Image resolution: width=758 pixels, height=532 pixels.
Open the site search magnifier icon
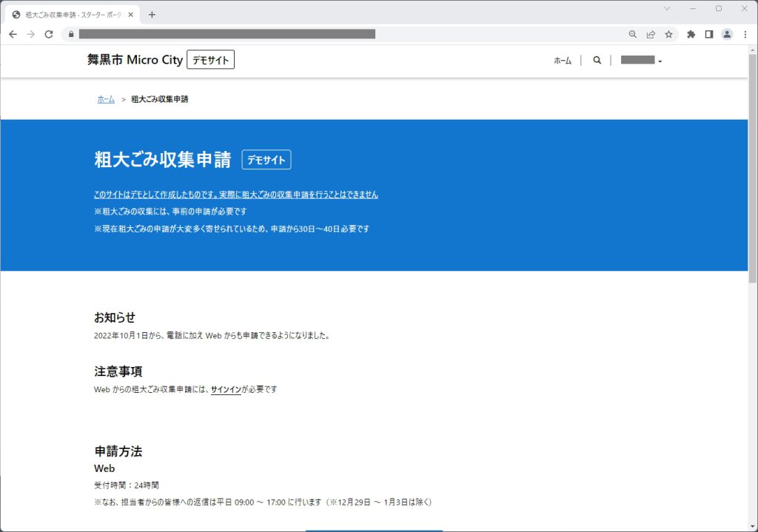(597, 61)
